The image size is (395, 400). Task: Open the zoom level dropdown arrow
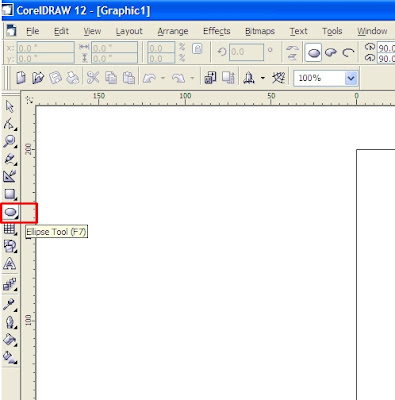[x=351, y=78]
